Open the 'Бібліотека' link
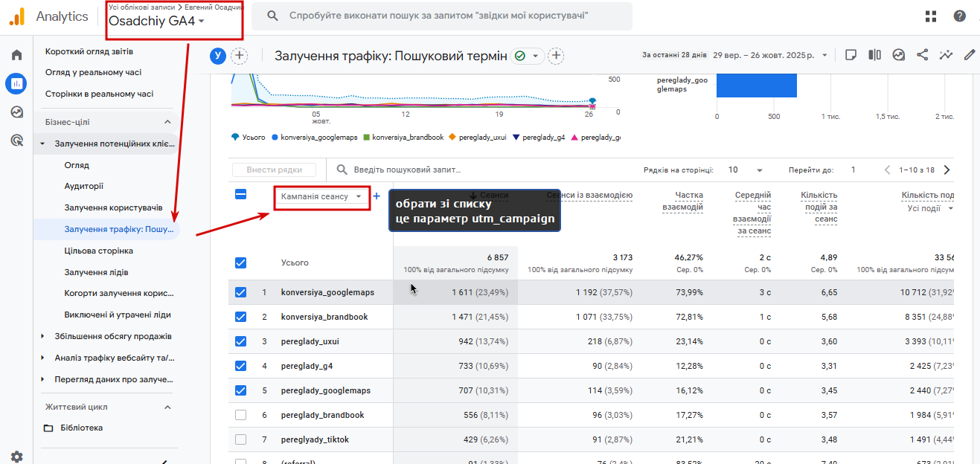Image resolution: width=980 pixels, height=464 pixels. [x=82, y=428]
